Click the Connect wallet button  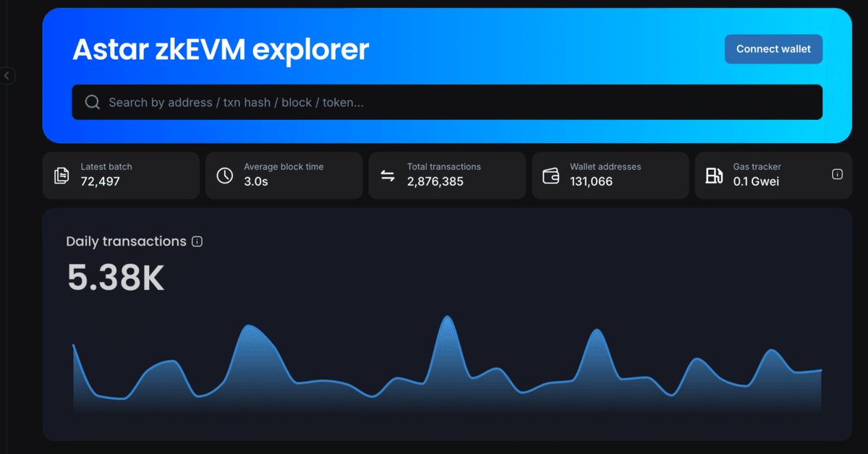773,49
